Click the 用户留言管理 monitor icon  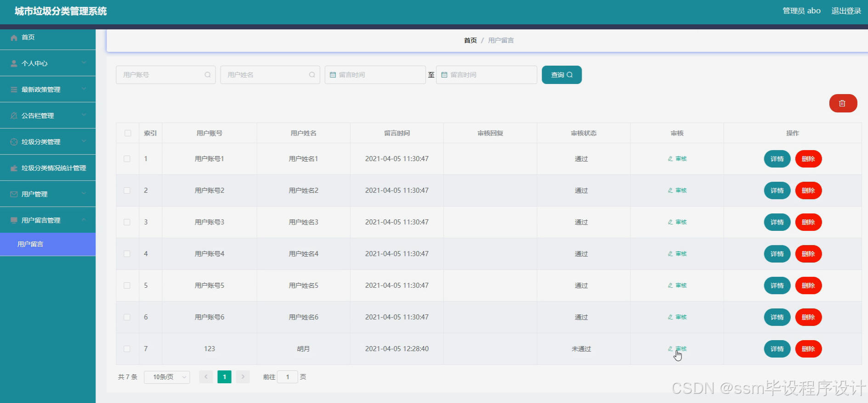click(x=14, y=221)
